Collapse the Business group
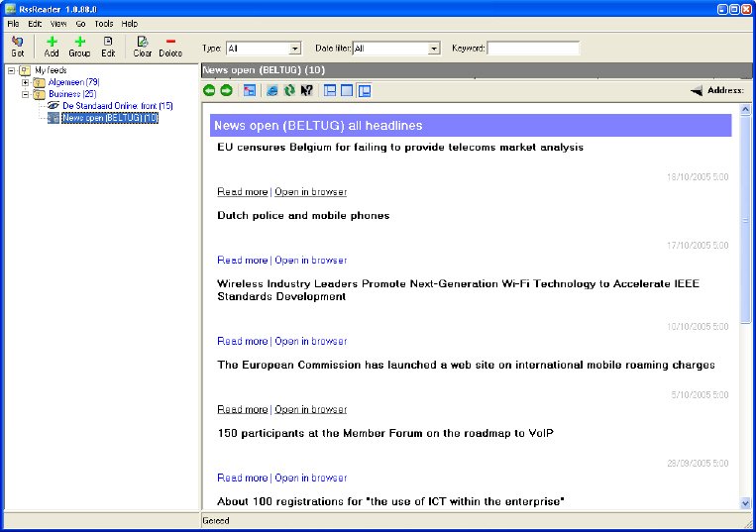Screen dimensions: 756x532 tap(26, 94)
